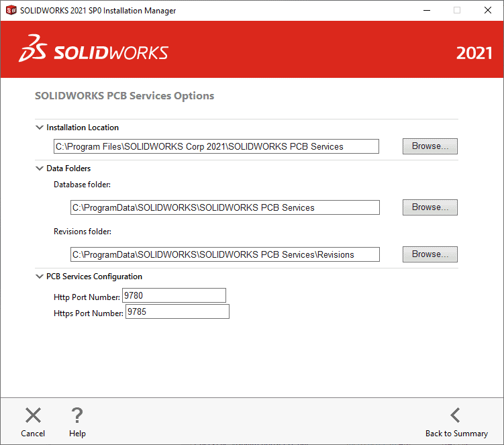This screenshot has width=504, height=445.
Task: Click into the installation location path field
Action: (x=216, y=146)
